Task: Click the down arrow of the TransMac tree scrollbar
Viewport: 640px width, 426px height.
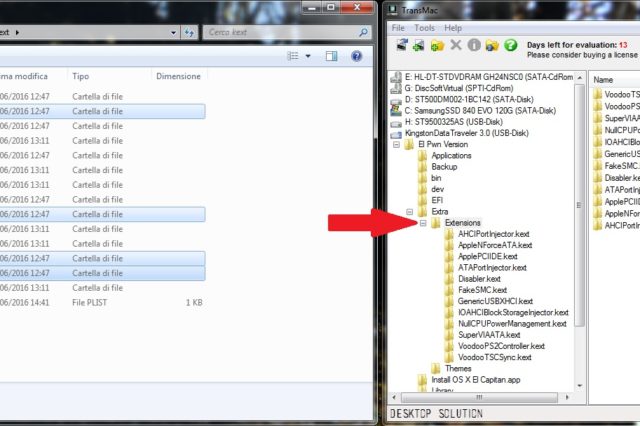Action: 580,386
